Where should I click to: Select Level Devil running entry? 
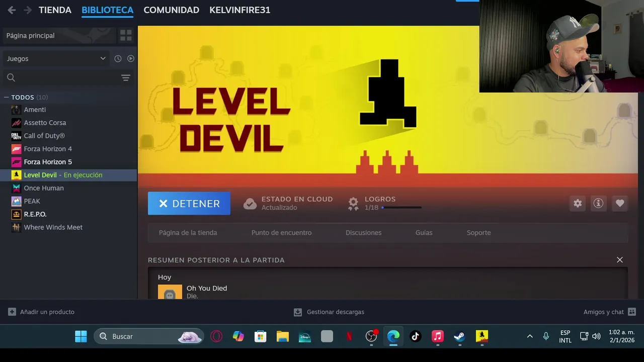point(68,175)
